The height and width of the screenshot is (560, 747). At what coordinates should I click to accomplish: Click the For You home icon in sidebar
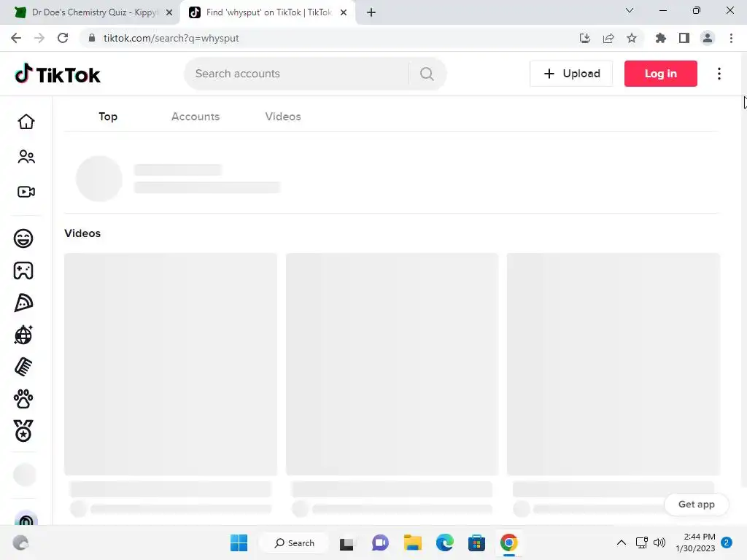(26, 122)
